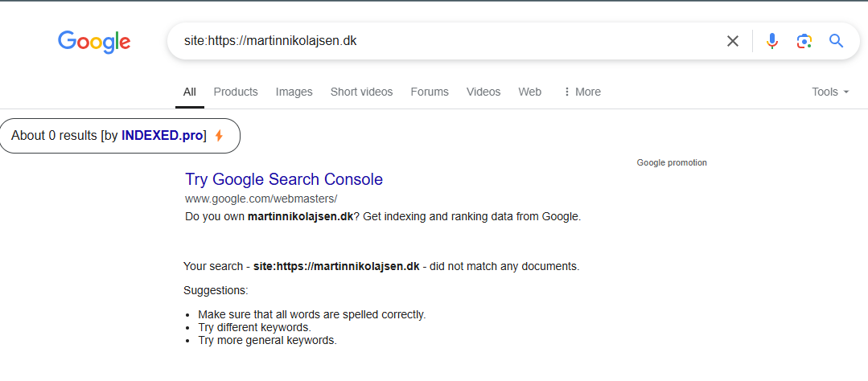Screen dimensions: 868x381
Task: Switch to the Products tab
Action: (236, 92)
